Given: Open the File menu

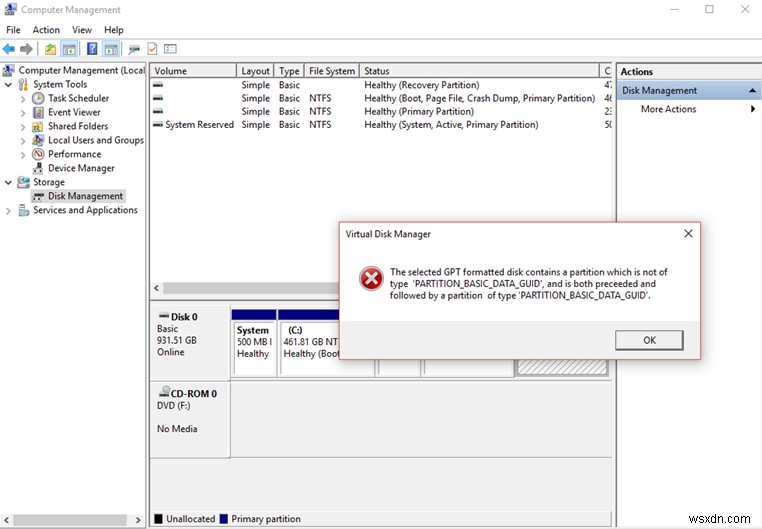Looking at the screenshot, I should [13, 30].
